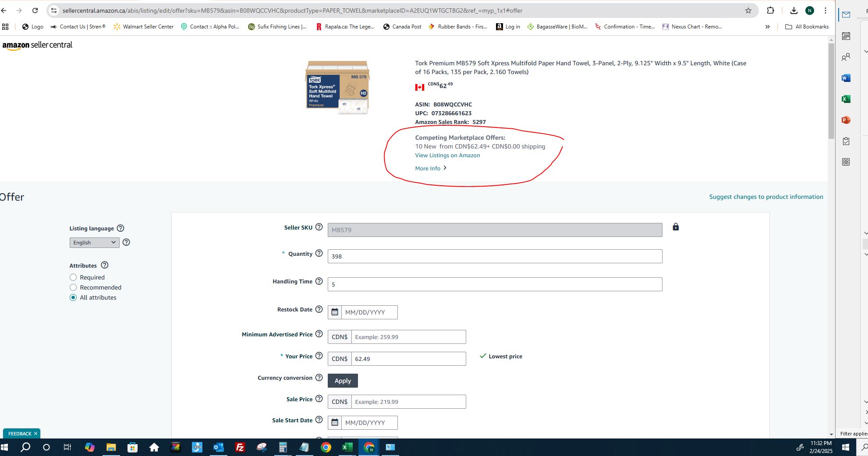Click the help icon next to Restock Date
The image size is (868, 456).
pos(319,309)
